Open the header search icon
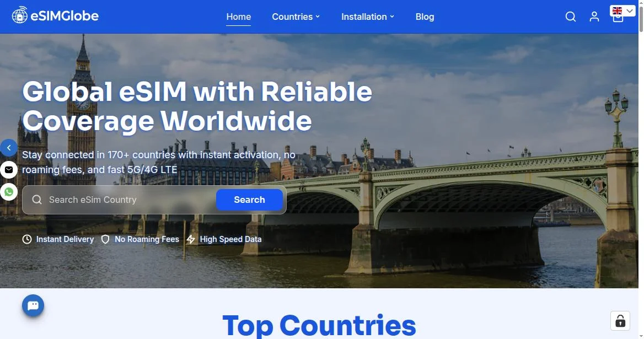Image resolution: width=644 pixels, height=339 pixels. 571,17
